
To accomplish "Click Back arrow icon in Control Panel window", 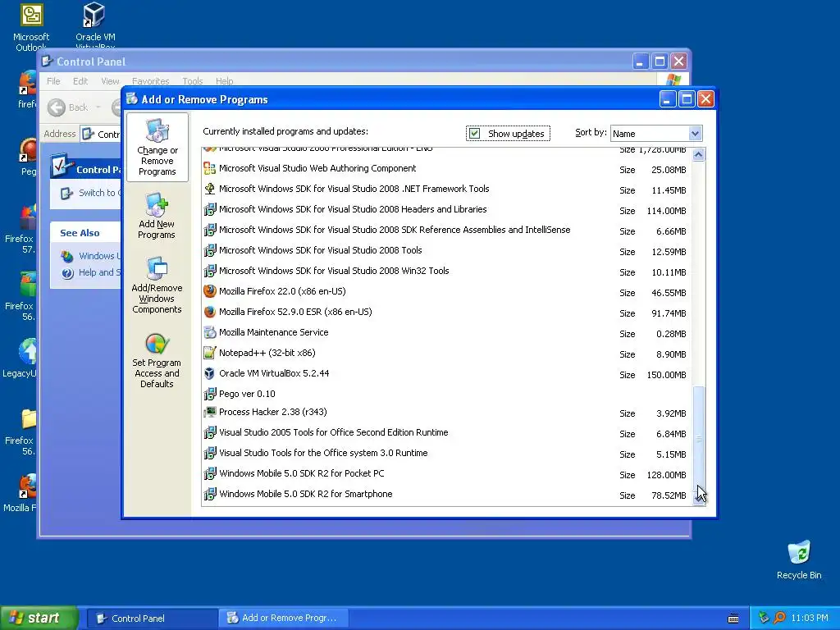I will [x=57, y=107].
